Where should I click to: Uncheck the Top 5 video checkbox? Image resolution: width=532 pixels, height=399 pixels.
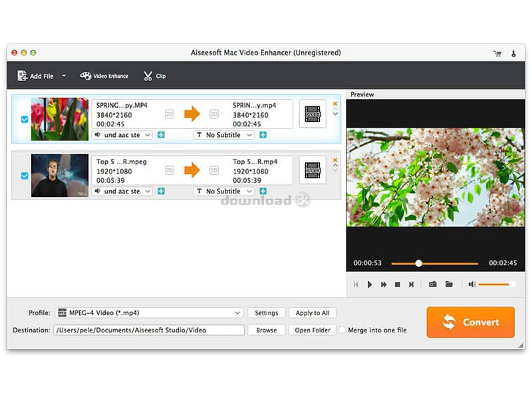(25, 176)
